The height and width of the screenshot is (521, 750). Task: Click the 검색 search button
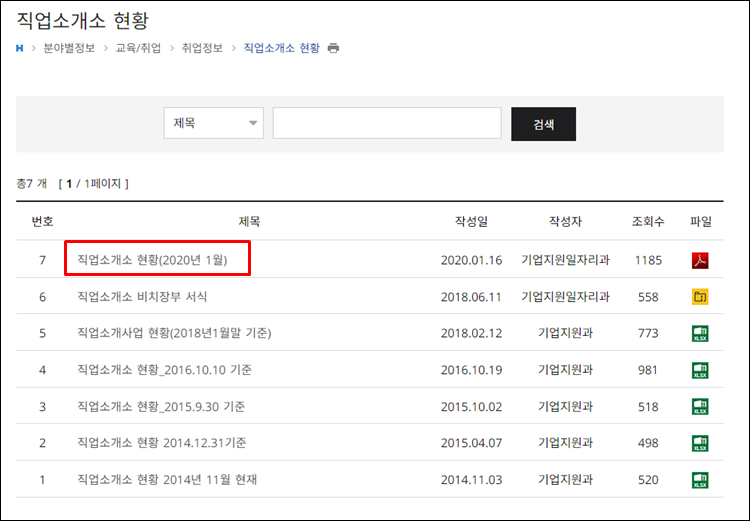[543, 124]
